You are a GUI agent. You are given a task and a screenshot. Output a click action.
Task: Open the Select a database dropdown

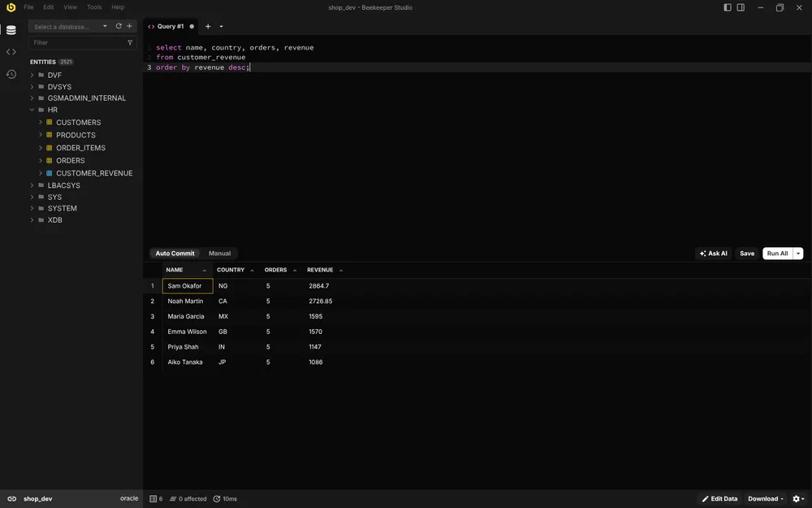click(x=70, y=27)
